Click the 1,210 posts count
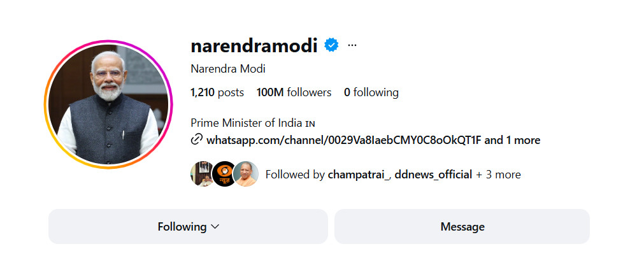This screenshot has width=644, height=265. click(217, 92)
